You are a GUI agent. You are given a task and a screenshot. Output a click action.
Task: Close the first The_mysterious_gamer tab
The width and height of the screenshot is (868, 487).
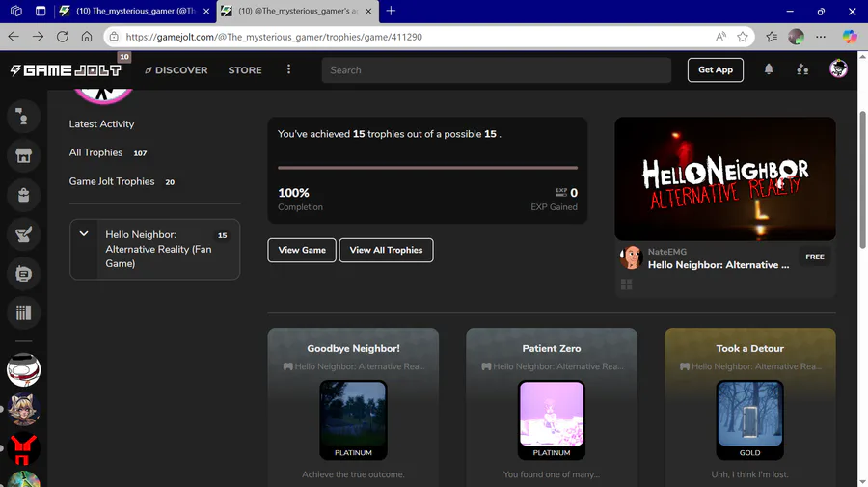tap(206, 11)
